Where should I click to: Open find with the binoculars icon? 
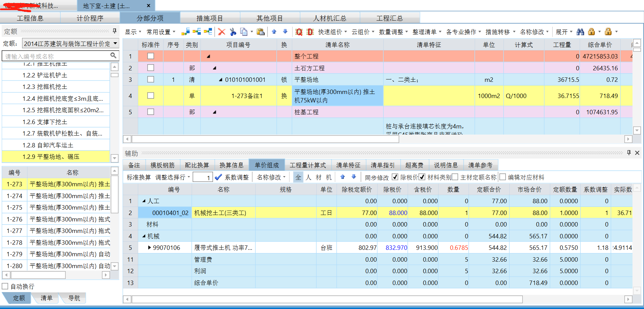pyautogui.click(x=580, y=32)
